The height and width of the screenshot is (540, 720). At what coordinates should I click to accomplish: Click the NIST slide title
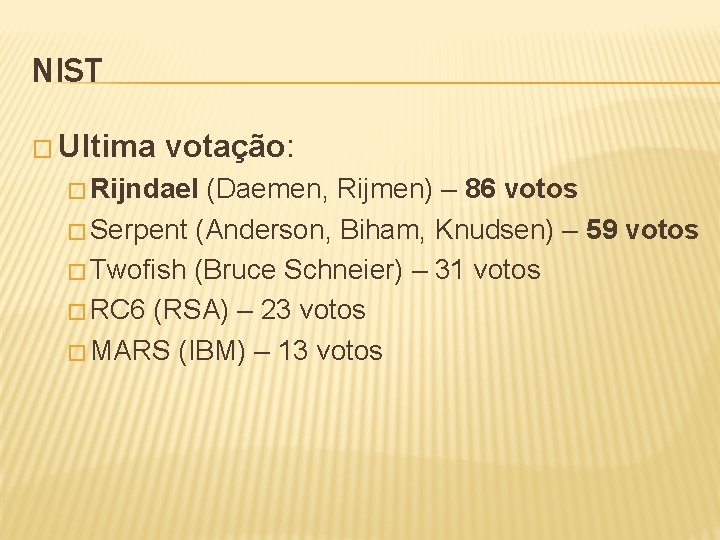67,71
